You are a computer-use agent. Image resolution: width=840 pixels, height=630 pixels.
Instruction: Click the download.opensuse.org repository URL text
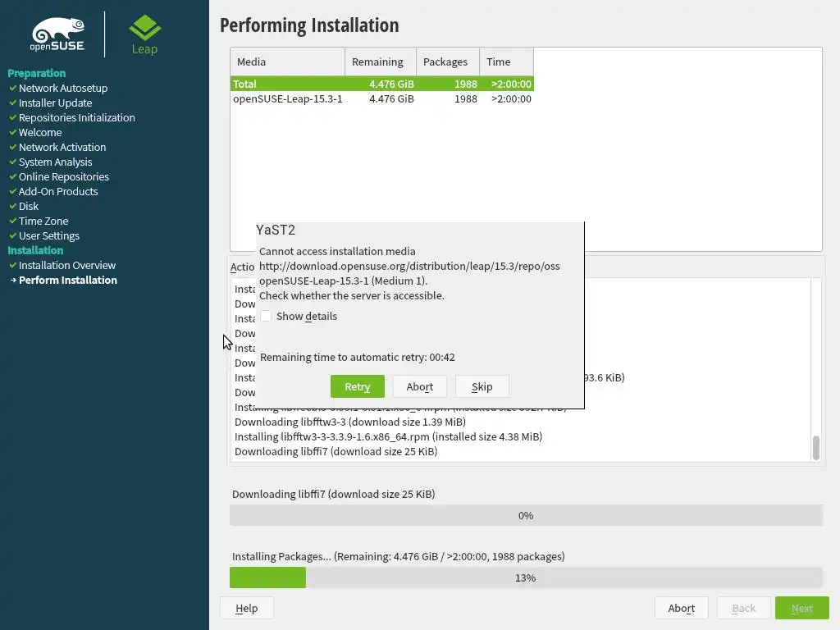(409, 267)
